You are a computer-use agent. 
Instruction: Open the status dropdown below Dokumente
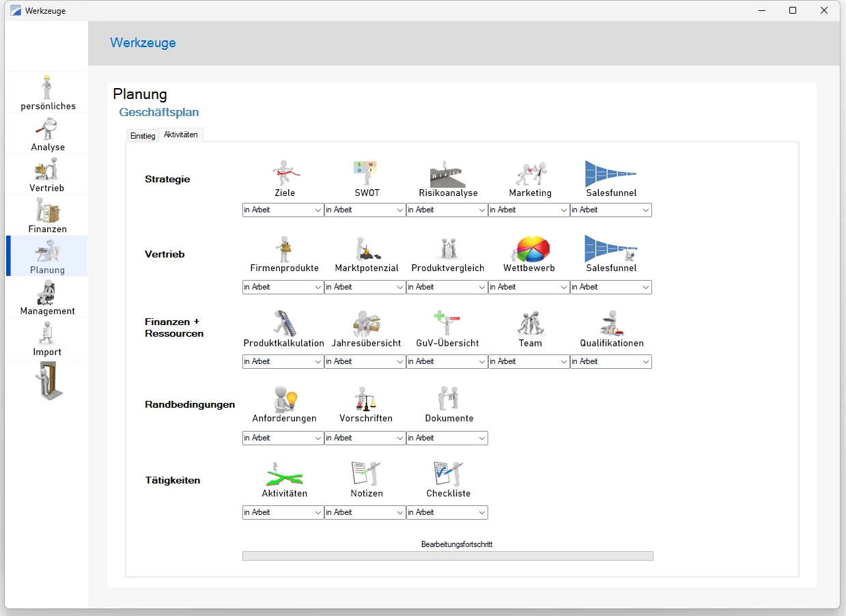click(x=447, y=438)
